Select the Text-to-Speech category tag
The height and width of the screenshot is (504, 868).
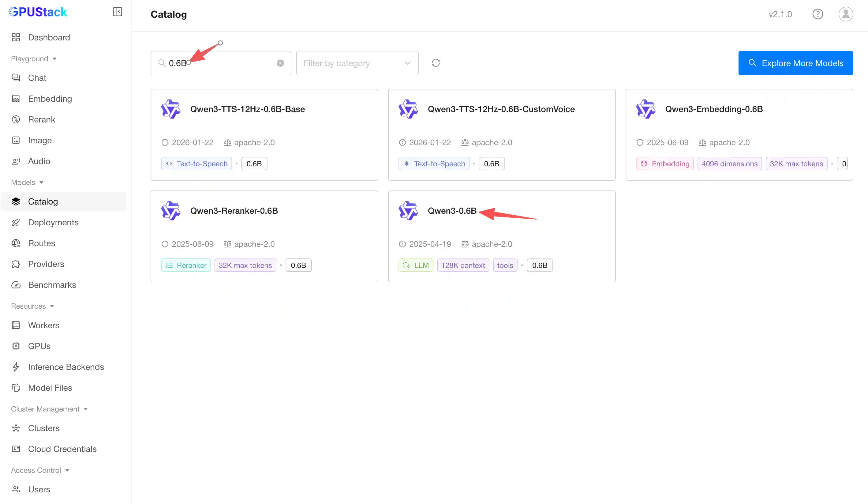tap(196, 163)
